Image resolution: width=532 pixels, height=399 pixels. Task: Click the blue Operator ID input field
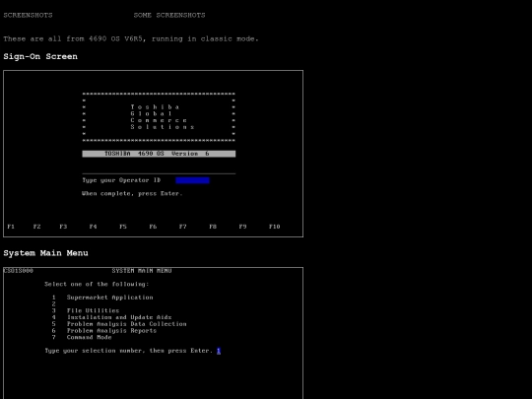pyautogui.click(x=192, y=180)
